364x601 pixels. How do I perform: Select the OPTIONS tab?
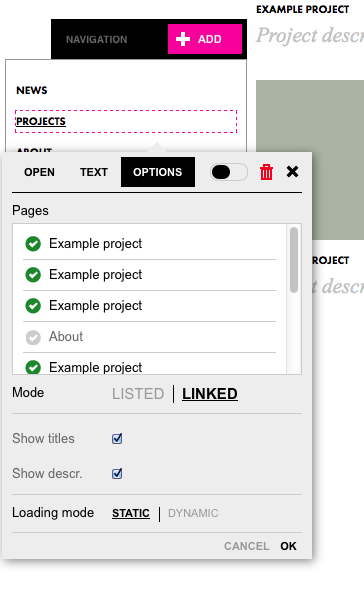tap(158, 172)
